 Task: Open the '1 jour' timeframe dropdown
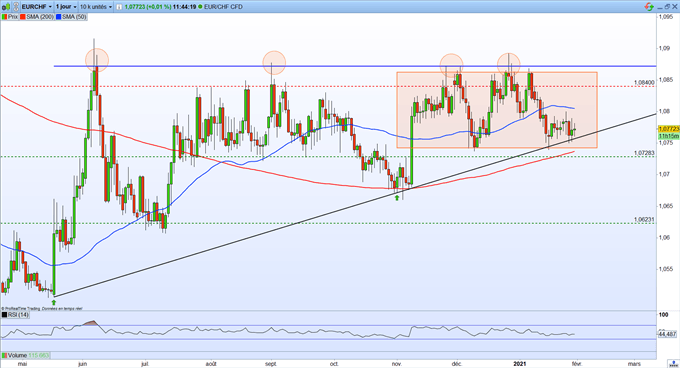click(x=66, y=7)
